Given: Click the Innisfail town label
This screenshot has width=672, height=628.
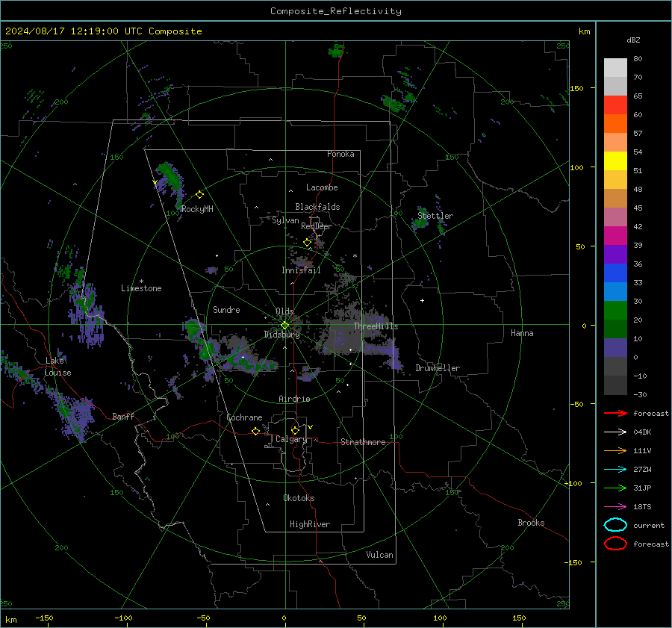Looking at the screenshot, I should coord(301,270).
